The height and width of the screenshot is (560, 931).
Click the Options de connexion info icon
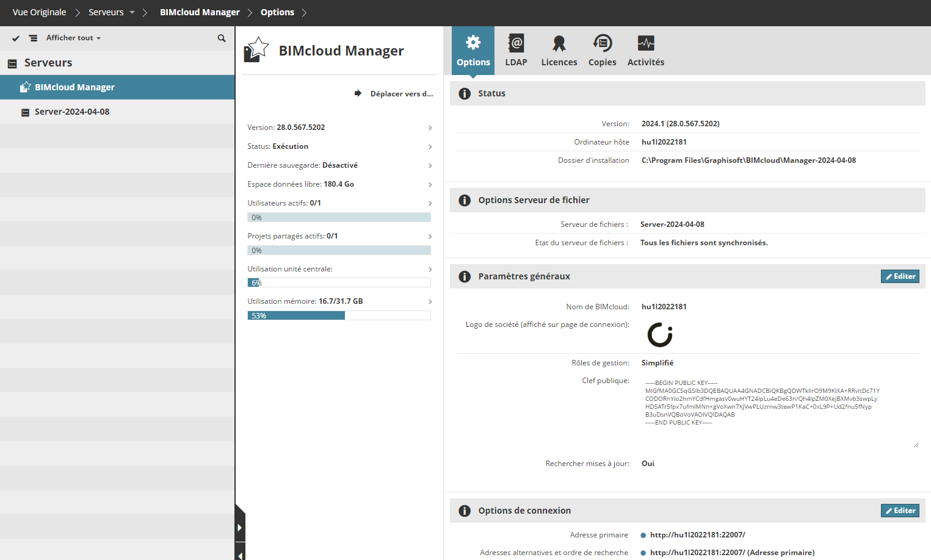(x=465, y=511)
